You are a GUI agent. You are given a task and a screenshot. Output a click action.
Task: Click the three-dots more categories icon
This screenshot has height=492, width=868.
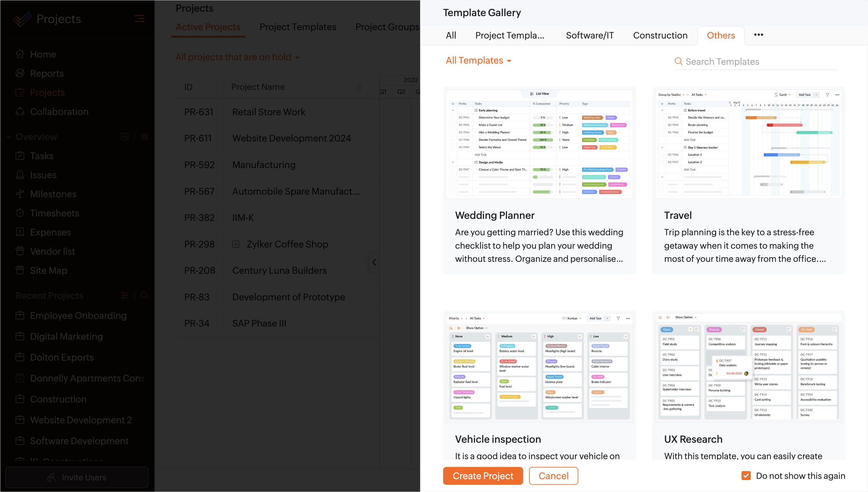758,35
